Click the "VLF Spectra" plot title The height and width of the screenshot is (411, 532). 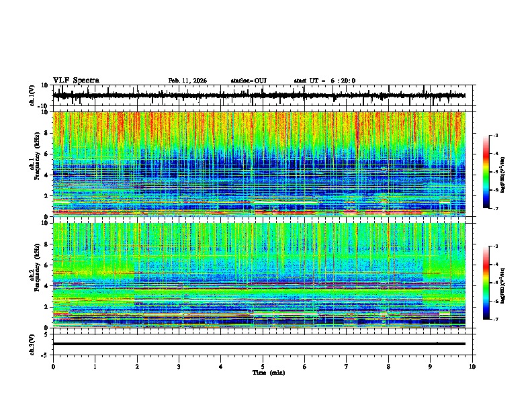click(x=76, y=81)
